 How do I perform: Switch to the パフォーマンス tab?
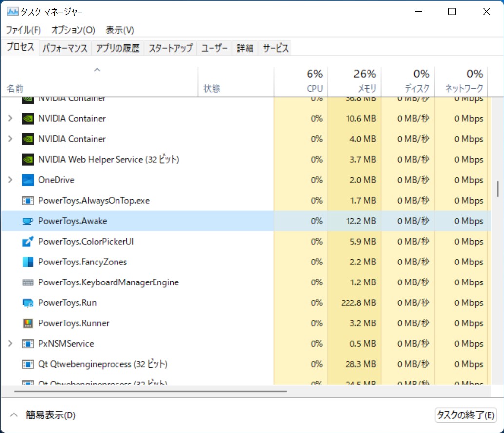[64, 48]
